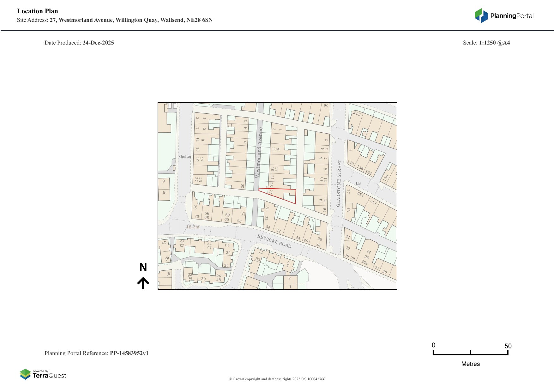Click the Crown copyright notice
Viewport: 554px width, 392px height.
[277, 379]
